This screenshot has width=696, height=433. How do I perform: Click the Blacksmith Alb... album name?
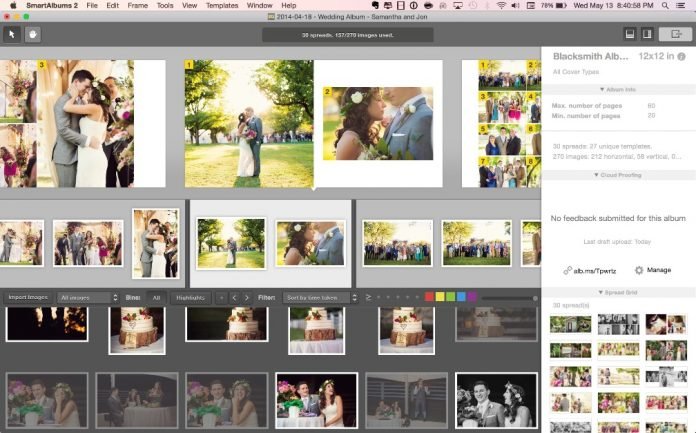[590, 56]
